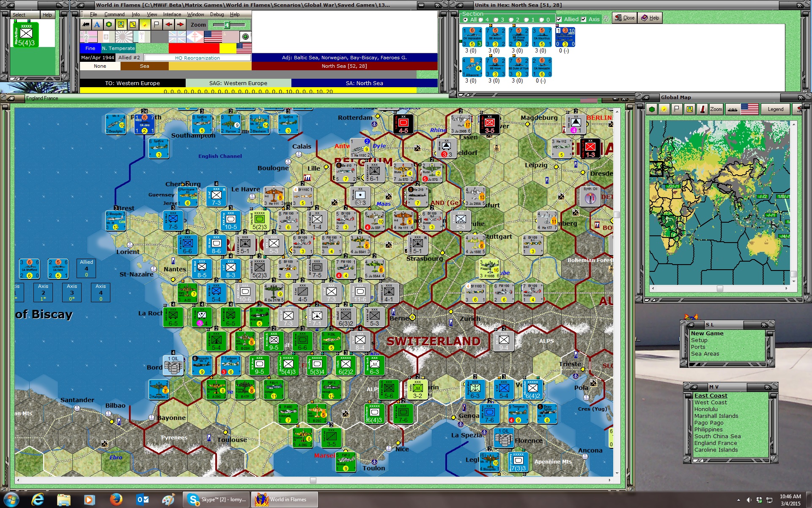The height and width of the screenshot is (508, 812).
Task: Click the map horizontal scrollbar thumb
Action: click(x=313, y=480)
